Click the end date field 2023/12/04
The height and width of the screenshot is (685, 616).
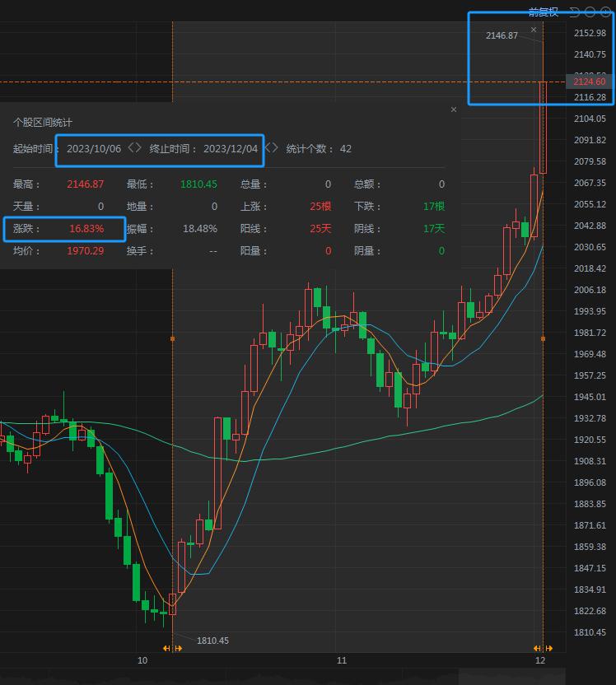(x=231, y=149)
